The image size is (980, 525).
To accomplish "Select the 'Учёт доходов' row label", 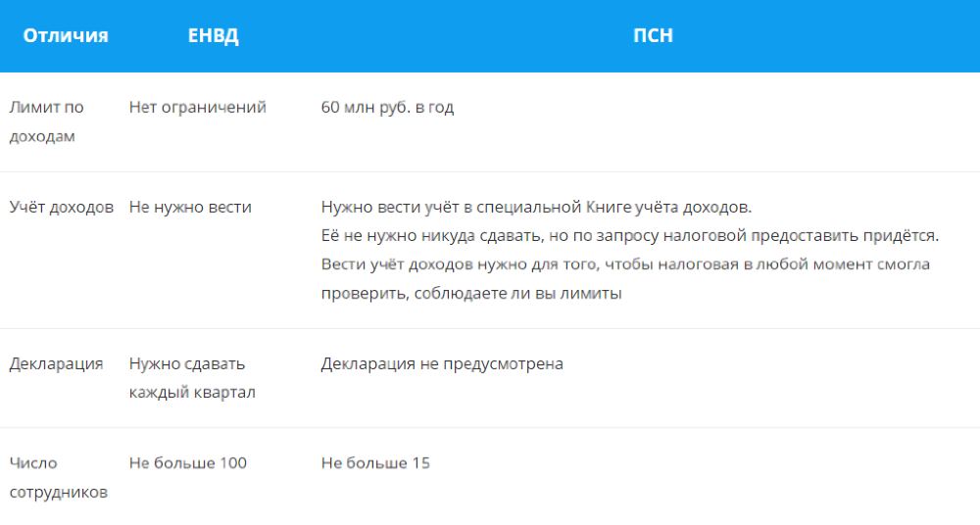I will point(61,208).
